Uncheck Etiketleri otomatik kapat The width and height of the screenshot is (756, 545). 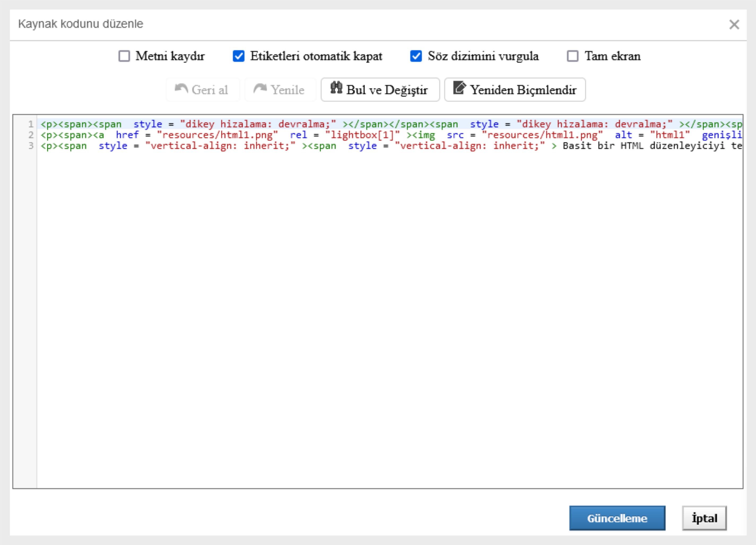click(x=238, y=56)
